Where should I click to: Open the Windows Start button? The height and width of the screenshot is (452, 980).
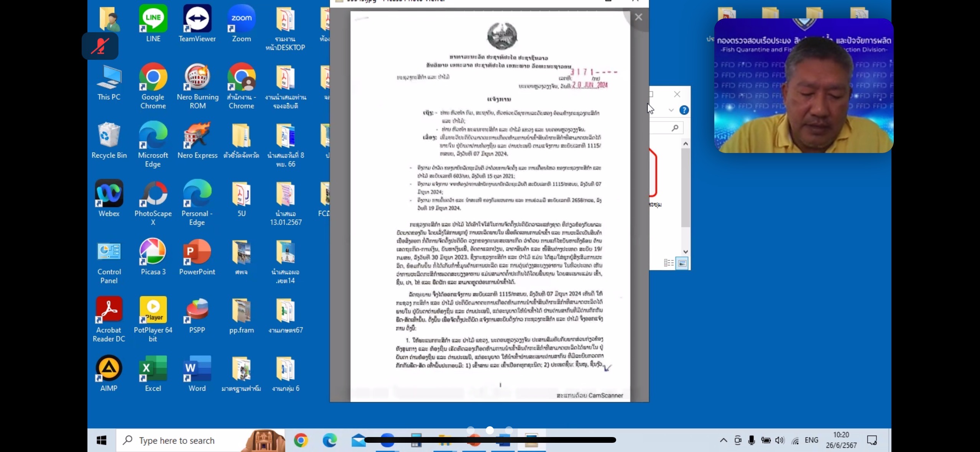tap(101, 440)
